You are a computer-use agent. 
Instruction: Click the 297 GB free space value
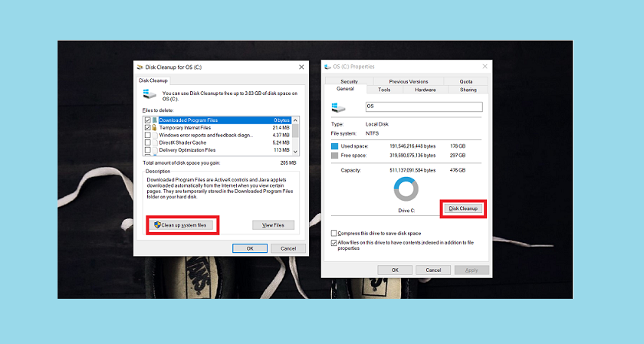[457, 156]
